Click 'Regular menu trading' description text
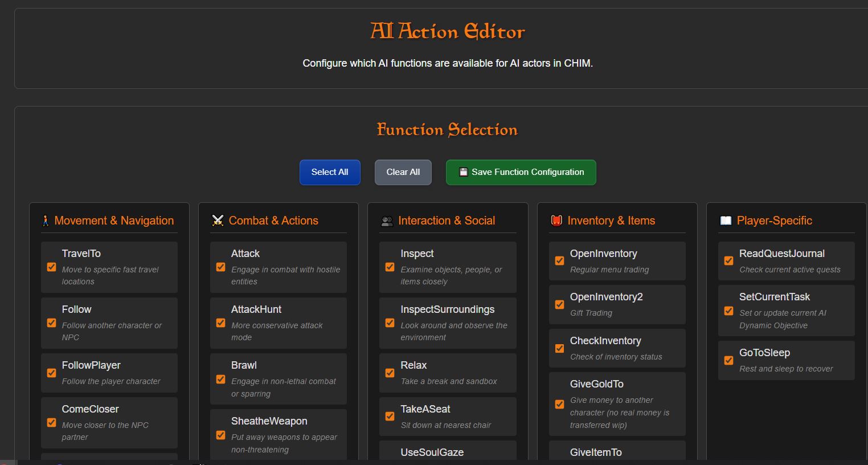Screen dimensions: 868x465 [609, 270]
